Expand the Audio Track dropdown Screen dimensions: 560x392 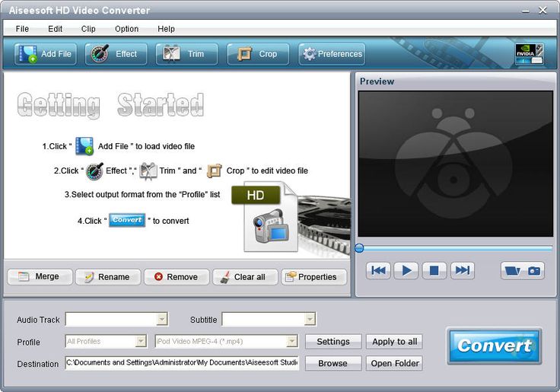coord(162,319)
